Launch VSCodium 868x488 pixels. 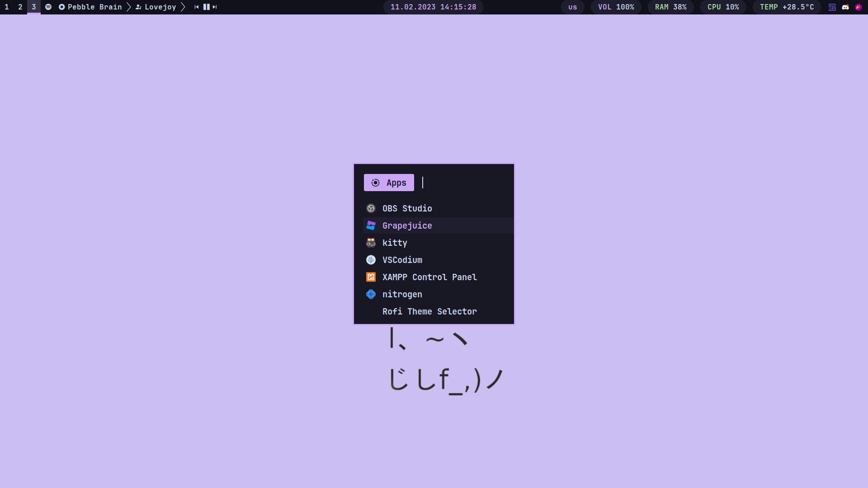(402, 260)
